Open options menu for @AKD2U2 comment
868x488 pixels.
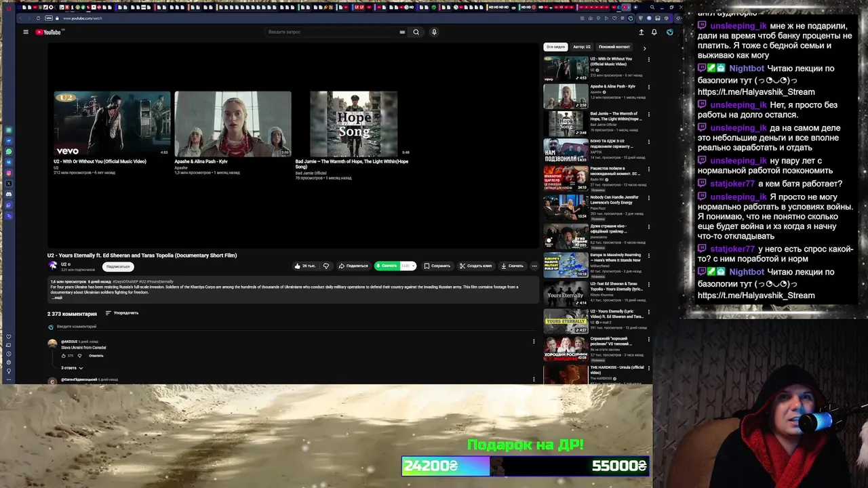click(x=534, y=342)
